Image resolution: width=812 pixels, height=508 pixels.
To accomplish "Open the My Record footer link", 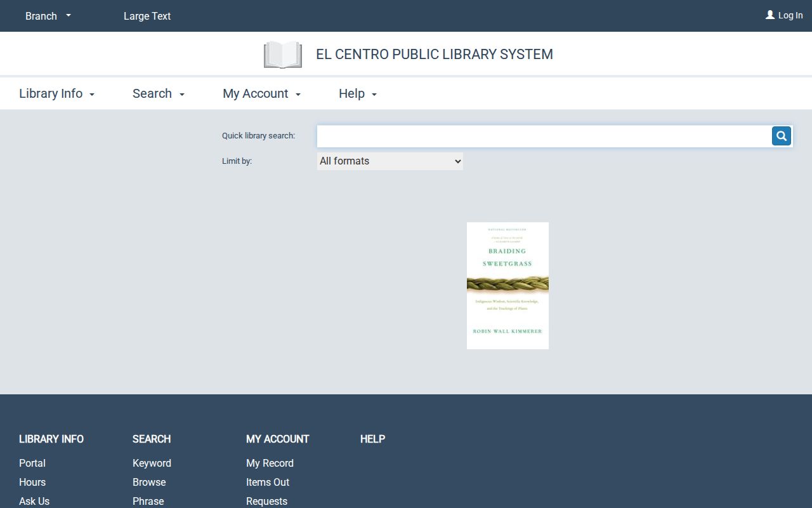I will coord(270,463).
